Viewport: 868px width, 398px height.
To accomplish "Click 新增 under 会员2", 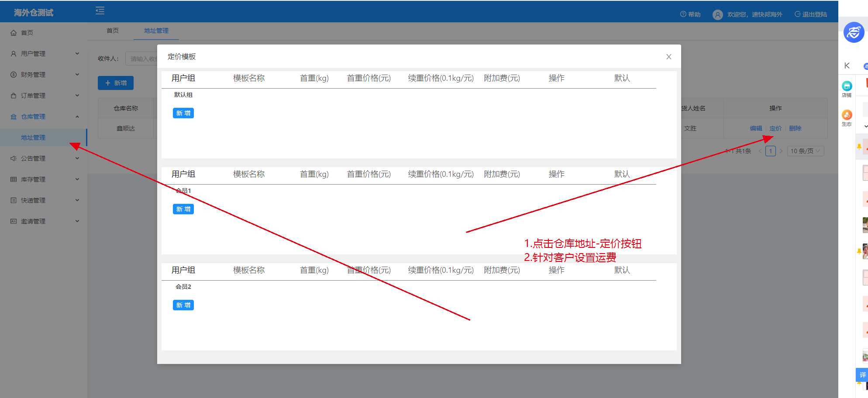I will coord(183,305).
